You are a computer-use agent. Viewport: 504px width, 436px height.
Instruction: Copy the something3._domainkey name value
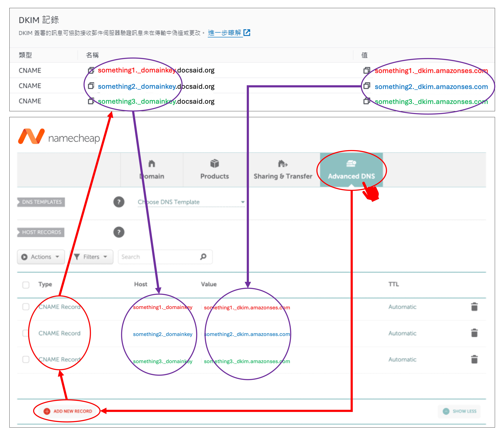coord(91,101)
